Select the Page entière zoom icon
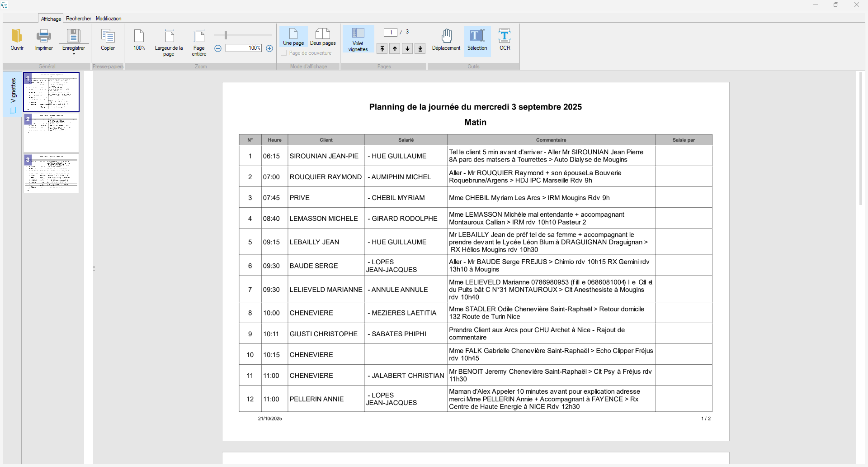 pos(199,37)
